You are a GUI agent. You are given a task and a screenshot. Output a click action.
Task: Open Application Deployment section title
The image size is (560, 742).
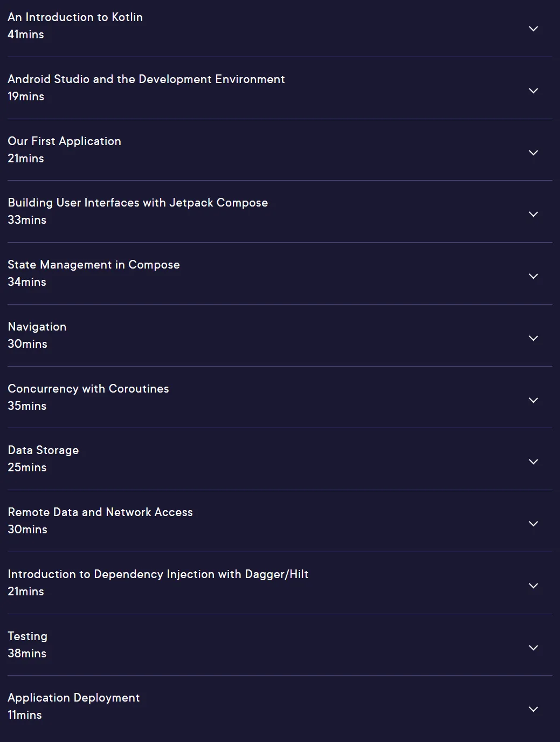coord(74,698)
